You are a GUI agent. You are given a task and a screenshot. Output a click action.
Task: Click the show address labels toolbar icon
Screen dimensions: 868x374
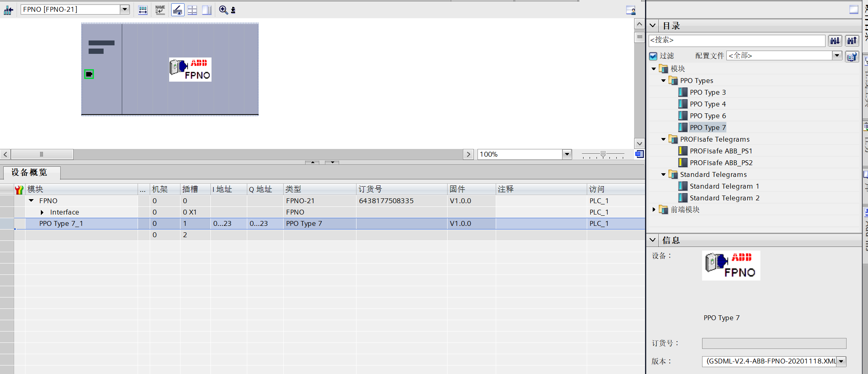pyautogui.click(x=143, y=10)
